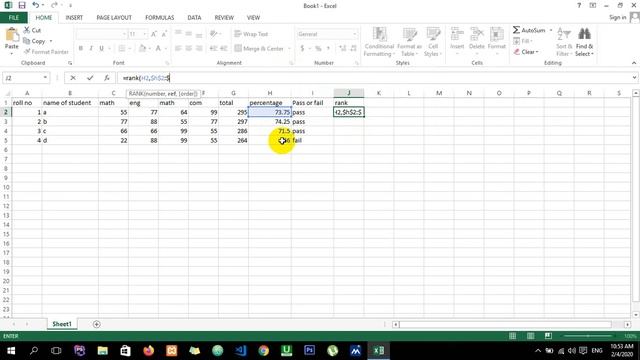The height and width of the screenshot is (360, 640).
Task: Open Photoshop from the taskbar
Action: 309,351
